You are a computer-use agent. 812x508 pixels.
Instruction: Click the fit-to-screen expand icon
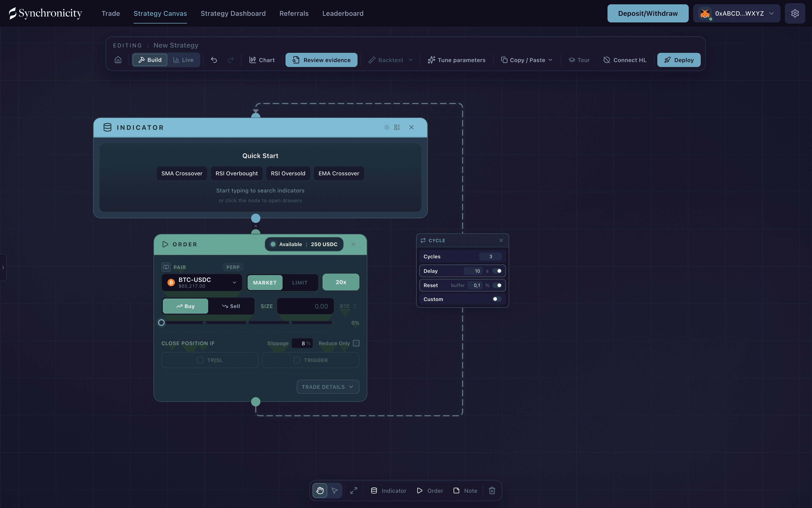click(x=354, y=490)
